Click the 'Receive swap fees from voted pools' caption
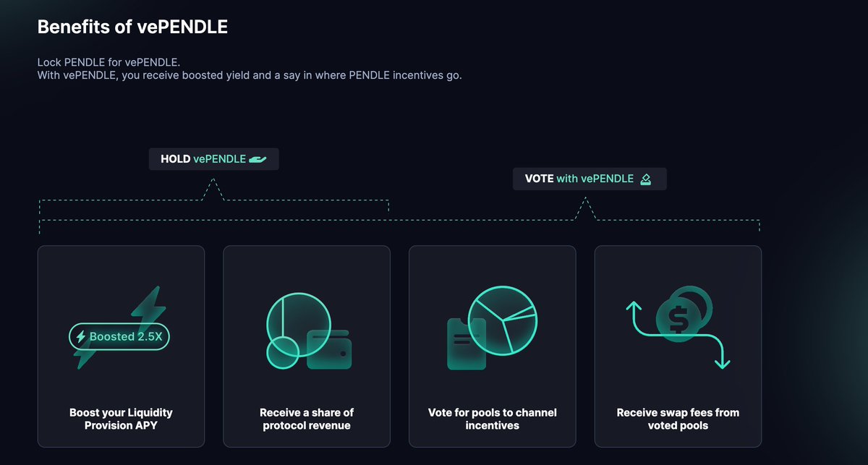Image resolution: width=868 pixels, height=465 pixels. [678, 419]
